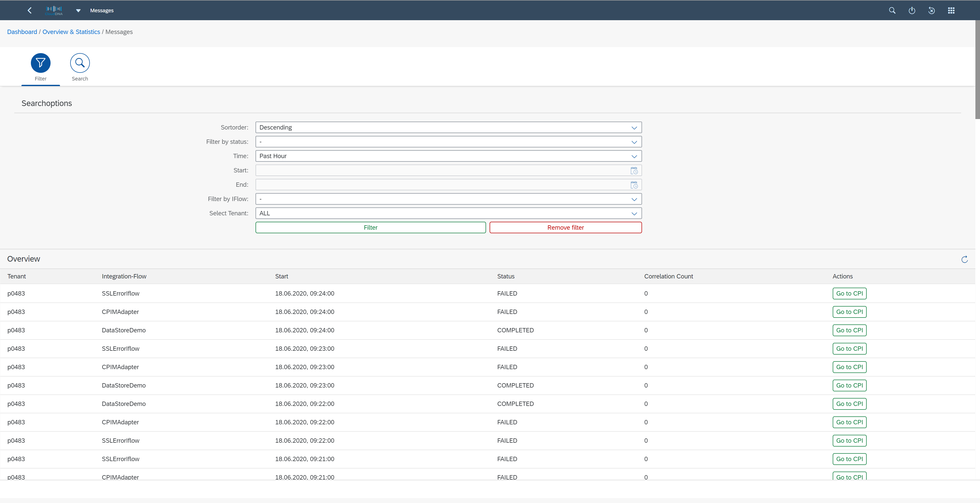
Task: Click the session timer icon in header
Action: [x=931, y=10]
